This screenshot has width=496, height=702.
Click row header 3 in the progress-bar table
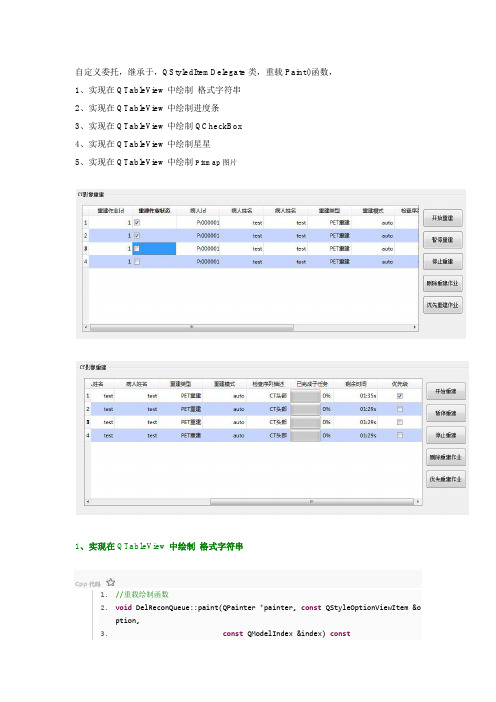point(88,422)
